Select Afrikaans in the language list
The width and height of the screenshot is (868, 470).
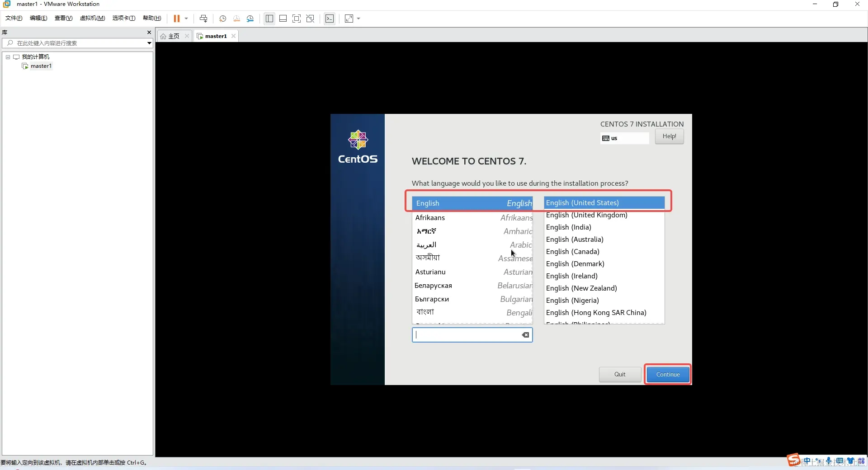pos(472,218)
